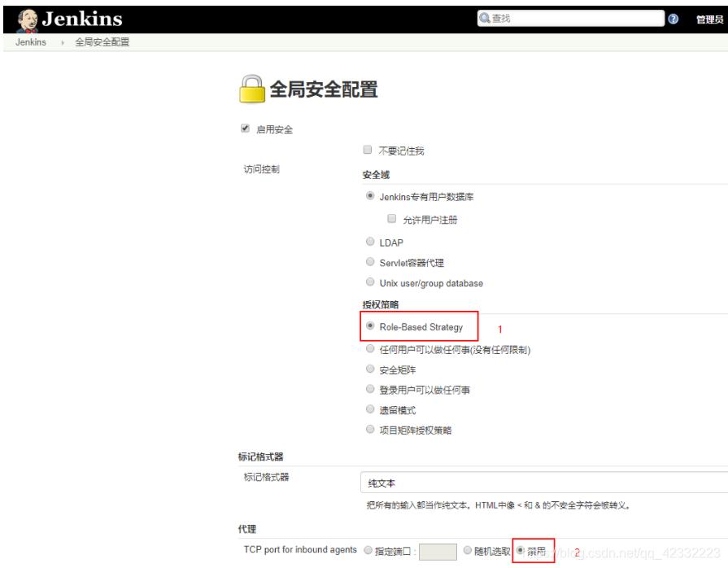The height and width of the screenshot is (568, 728).
Task: Toggle the 启用安全 checkbox
Action: (245, 129)
